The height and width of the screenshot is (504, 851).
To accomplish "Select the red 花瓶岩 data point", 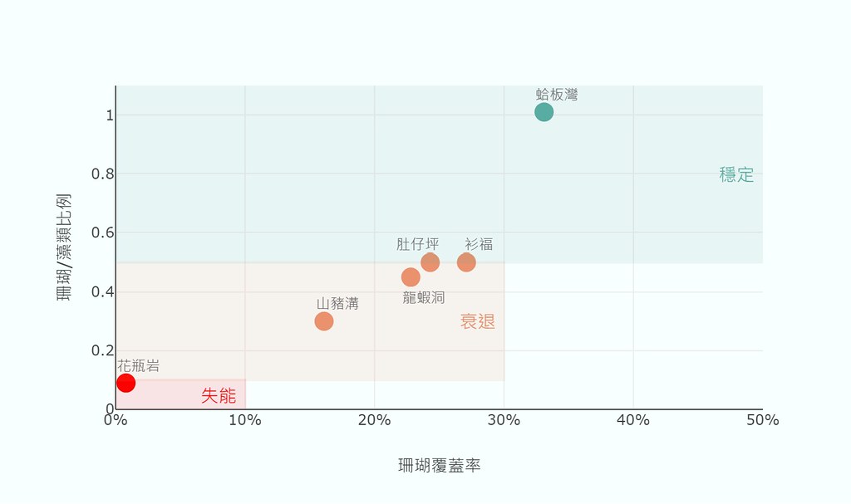I will click(x=126, y=383).
